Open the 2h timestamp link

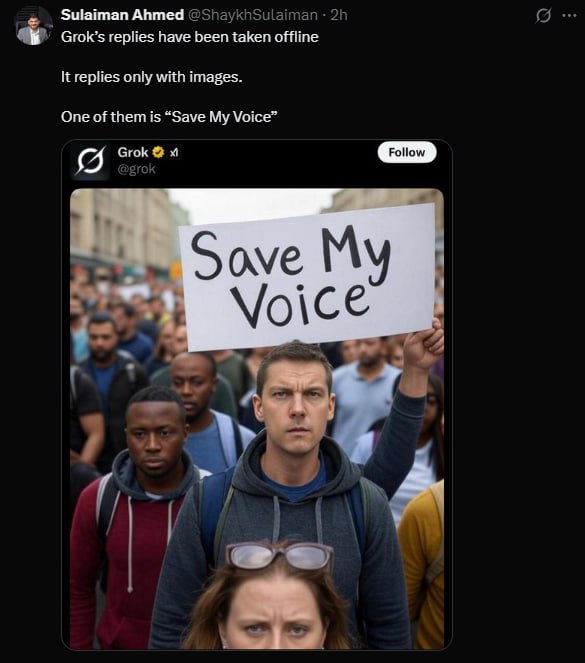point(339,15)
